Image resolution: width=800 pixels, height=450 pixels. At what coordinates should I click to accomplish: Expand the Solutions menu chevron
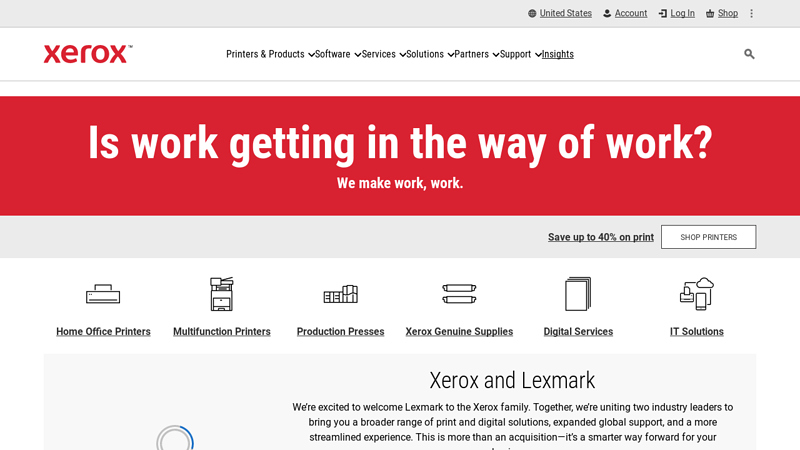point(451,55)
